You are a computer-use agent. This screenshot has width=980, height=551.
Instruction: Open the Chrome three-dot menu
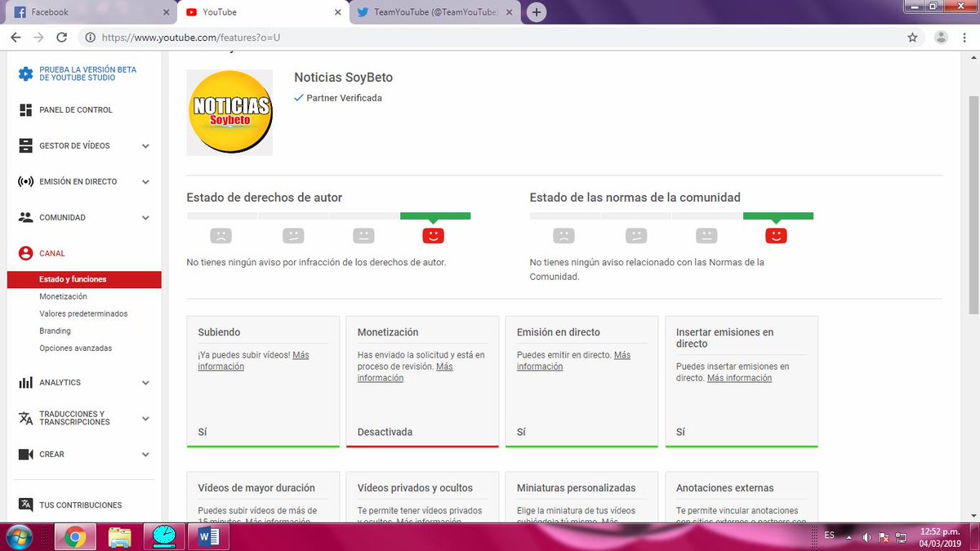964,38
